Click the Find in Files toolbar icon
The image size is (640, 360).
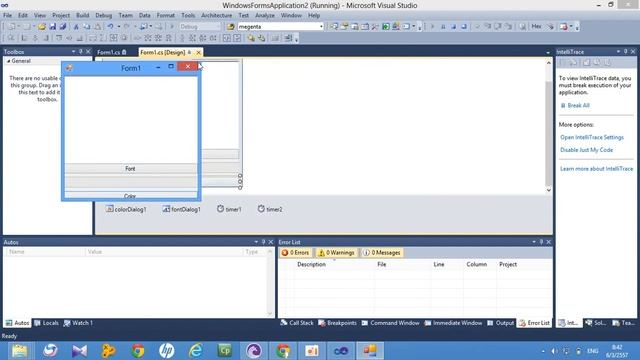[x=231, y=27]
